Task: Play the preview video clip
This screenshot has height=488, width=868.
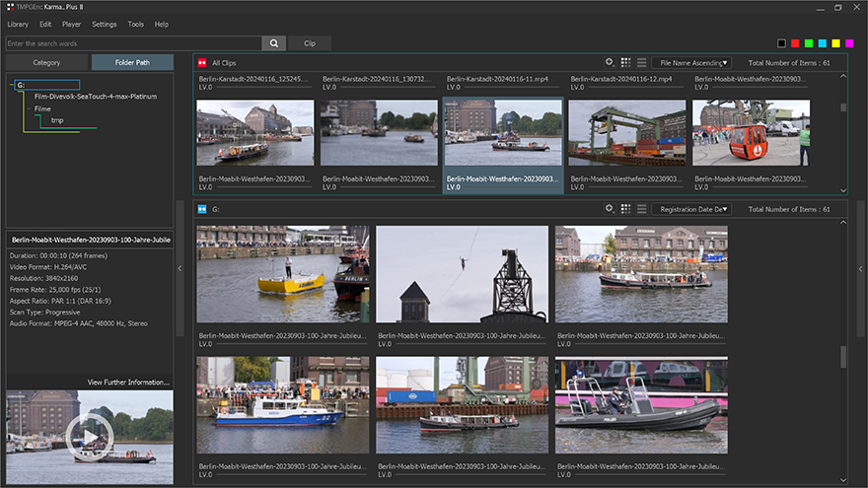Action: pyautogui.click(x=89, y=437)
